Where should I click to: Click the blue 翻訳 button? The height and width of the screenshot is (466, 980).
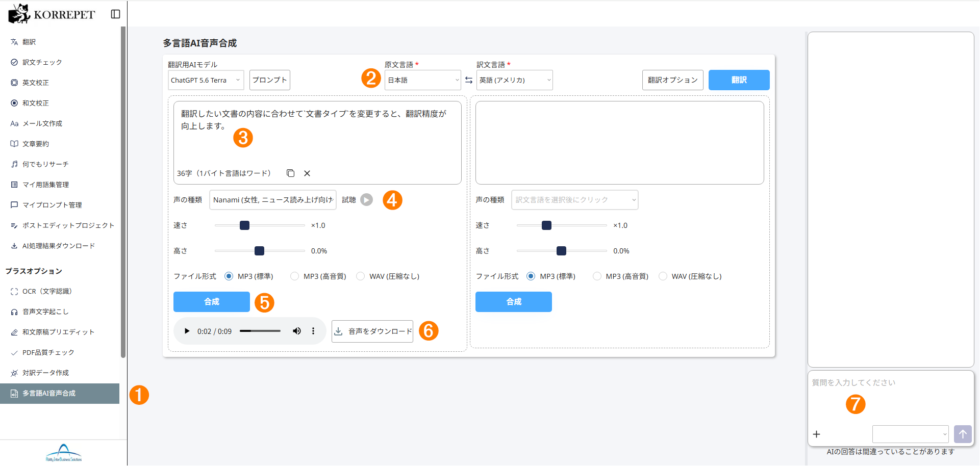[739, 80]
